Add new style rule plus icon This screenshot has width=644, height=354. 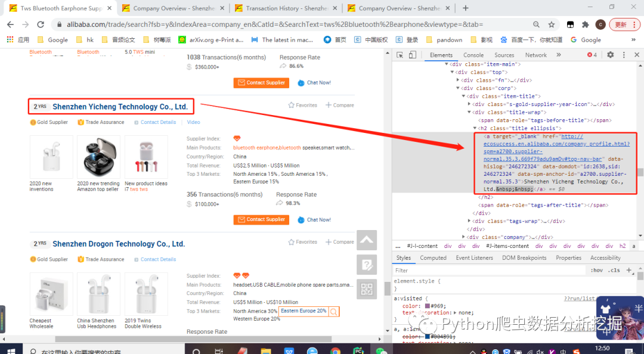pos(629,270)
